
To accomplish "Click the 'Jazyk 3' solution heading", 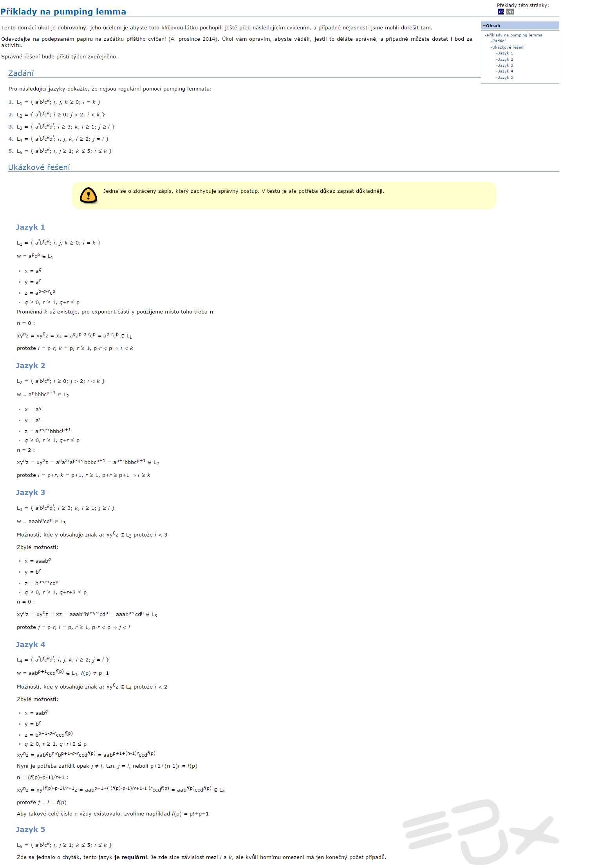I will pos(30,493).
